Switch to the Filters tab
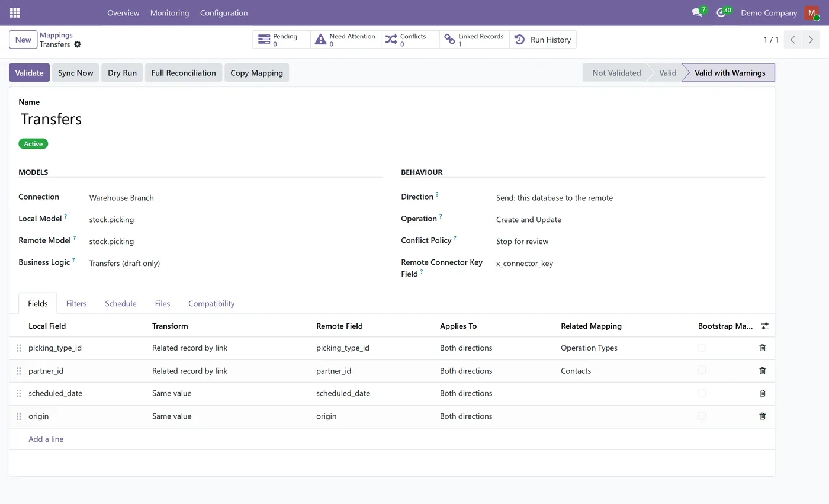Image resolution: width=829 pixels, height=504 pixels. (x=76, y=303)
